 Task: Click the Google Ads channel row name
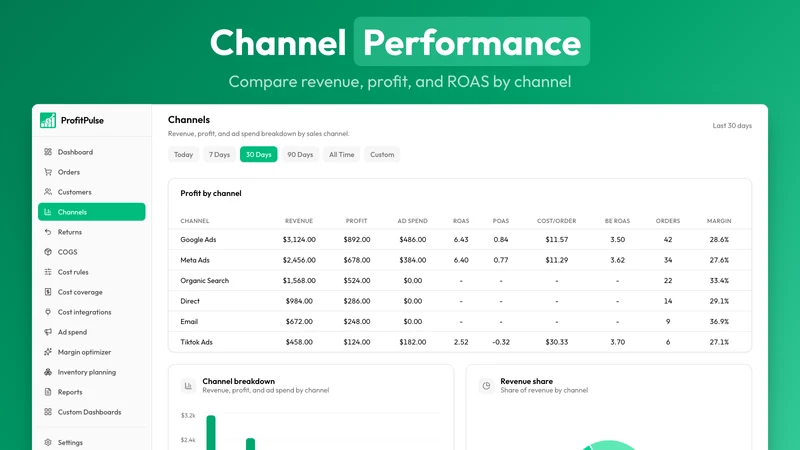(x=198, y=240)
